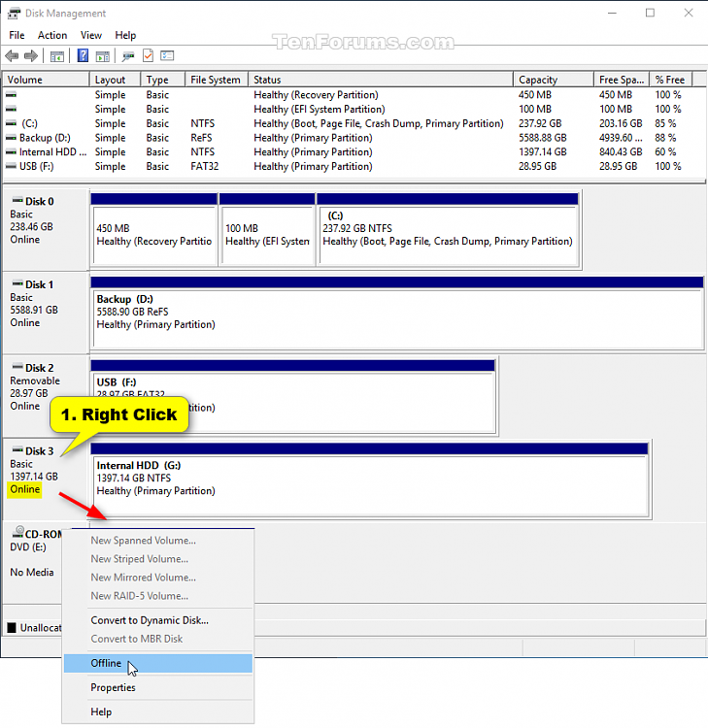Click the black Unallocated legend swatch
The image size is (708, 728).
click(12, 628)
